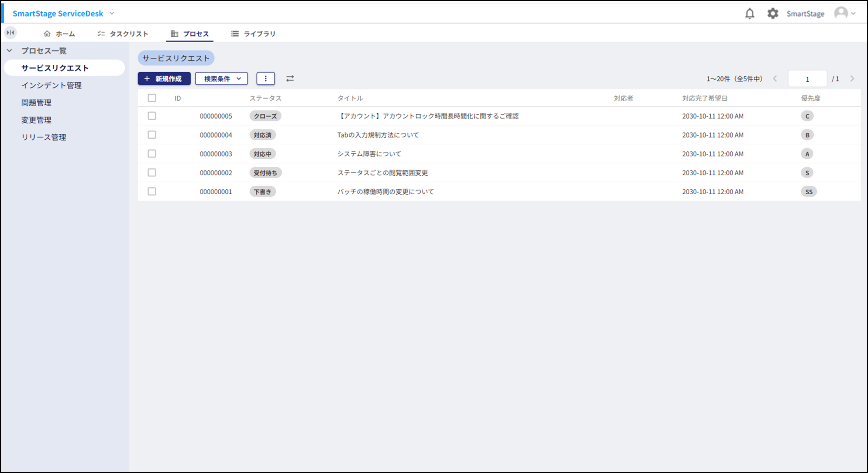
Task: Collapse the プロセス一覧 tree section
Action: [10, 50]
